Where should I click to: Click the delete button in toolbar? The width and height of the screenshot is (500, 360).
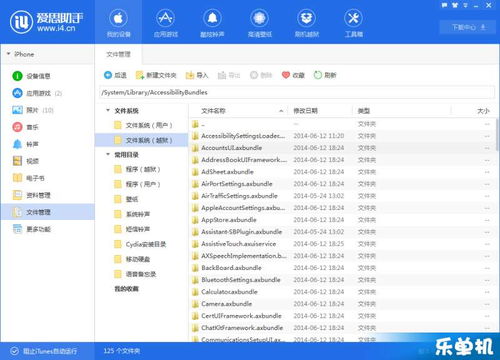(x=261, y=75)
